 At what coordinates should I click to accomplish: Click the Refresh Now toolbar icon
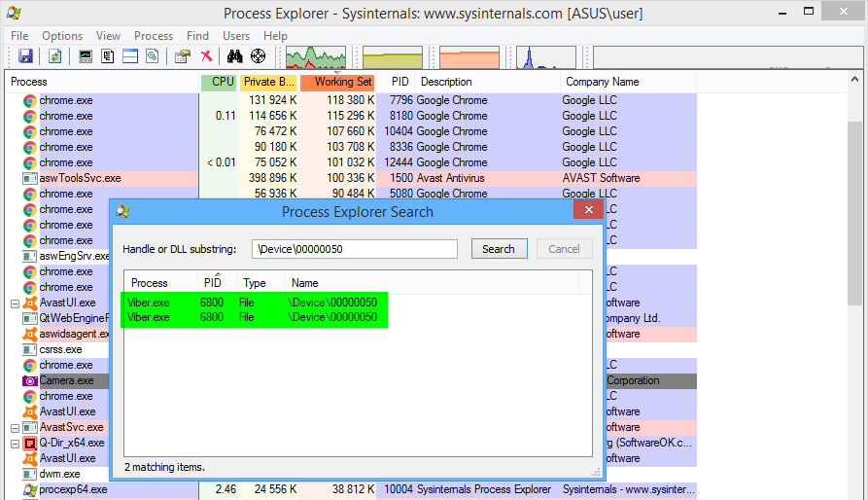(x=54, y=55)
